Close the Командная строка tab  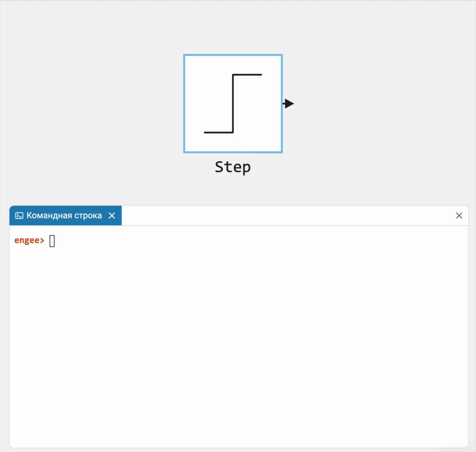pyautogui.click(x=112, y=216)
